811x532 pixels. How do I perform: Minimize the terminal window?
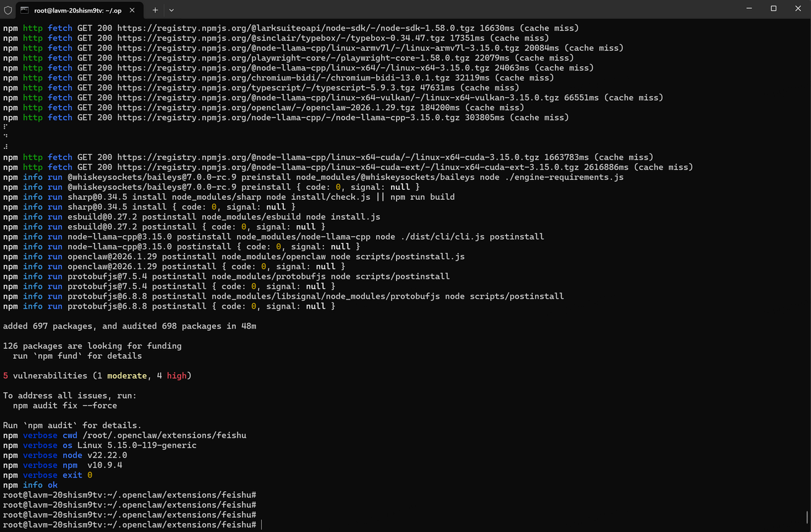(x=749, y=9)
